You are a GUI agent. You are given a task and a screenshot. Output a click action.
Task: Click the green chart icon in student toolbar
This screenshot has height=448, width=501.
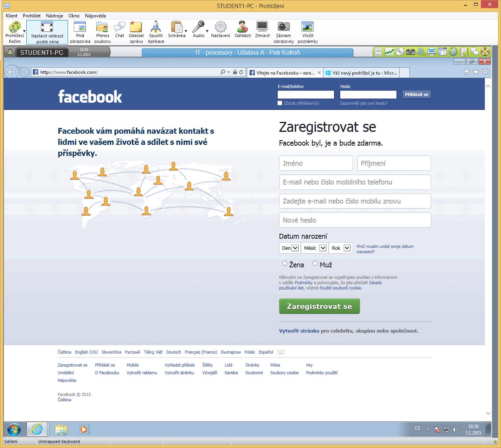389,51
